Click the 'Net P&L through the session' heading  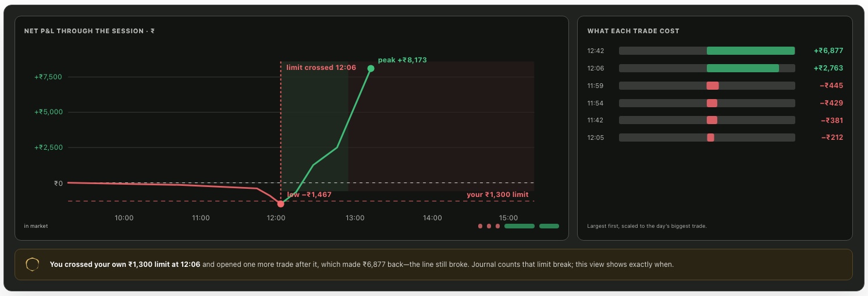tap(89, 31)
